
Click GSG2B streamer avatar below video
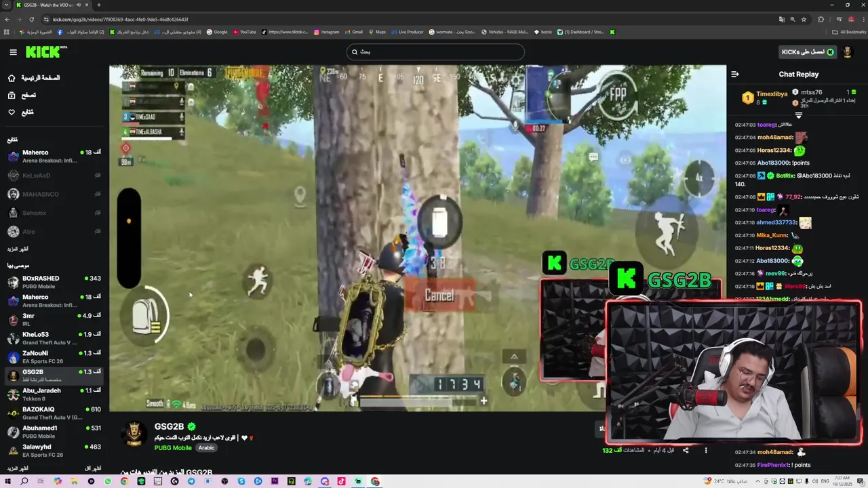134,434
